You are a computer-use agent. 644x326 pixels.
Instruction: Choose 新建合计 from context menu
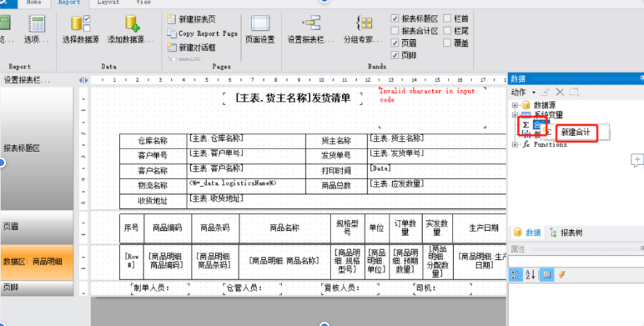point(576,133)
